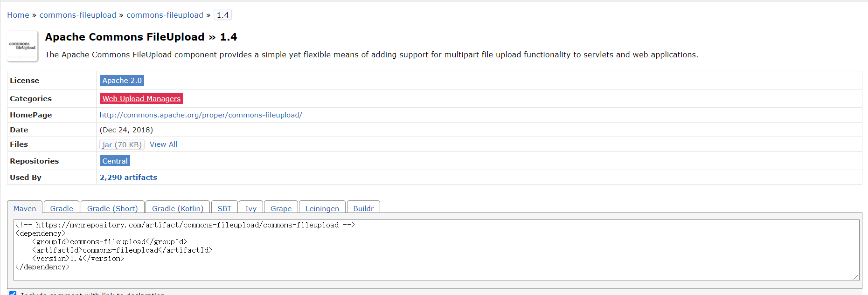The width and height of the screenshot is (868, 295).
Task: Visit the commons.apache.org homepage link
Action: [x=201, y=115]
